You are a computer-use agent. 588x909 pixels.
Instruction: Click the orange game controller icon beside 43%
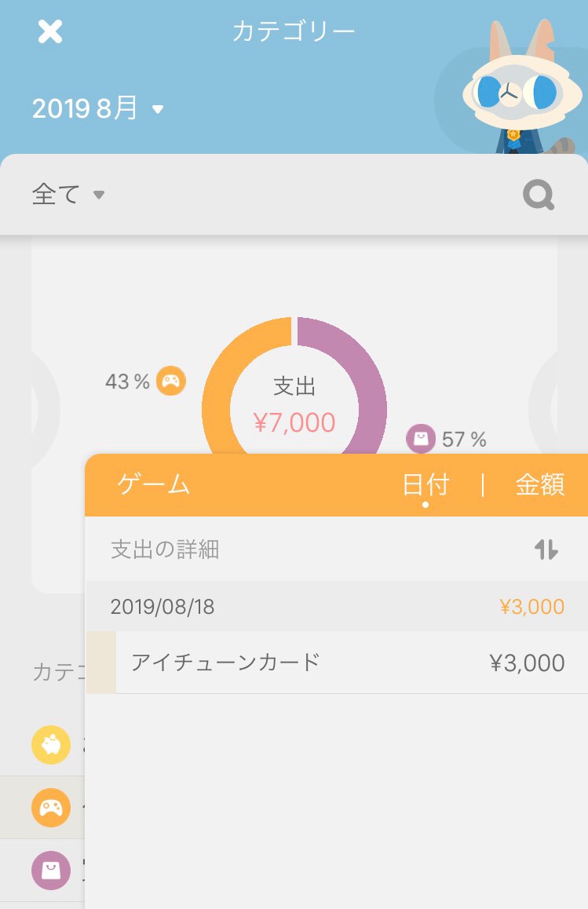click(x=171, y=381)
